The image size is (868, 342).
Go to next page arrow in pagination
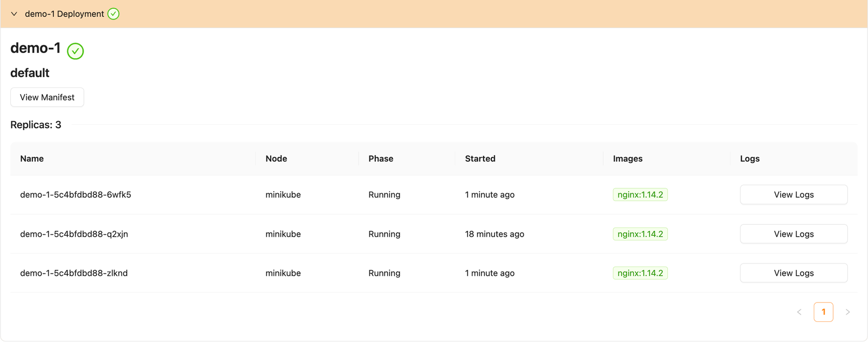pyautogui.click(x=847, y=312)
